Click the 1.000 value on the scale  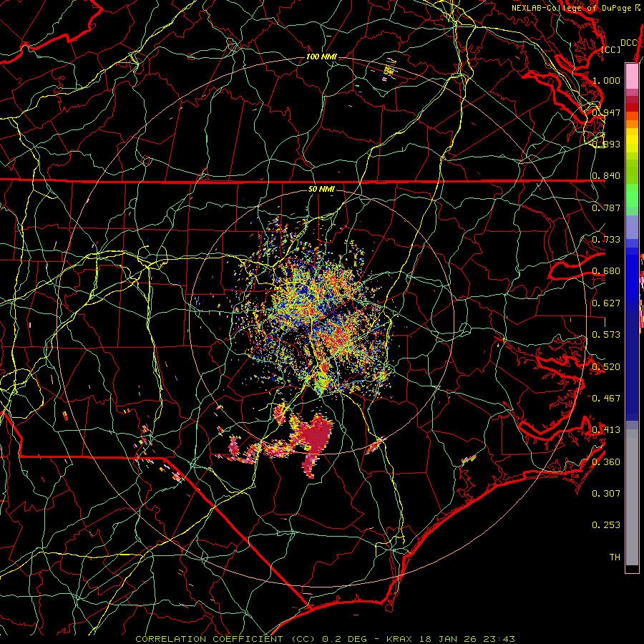(606, 80)
